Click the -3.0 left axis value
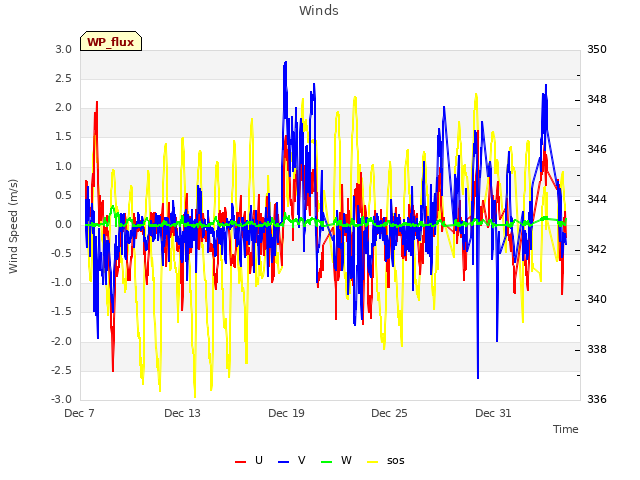640x480 pixels. [62, 399]
